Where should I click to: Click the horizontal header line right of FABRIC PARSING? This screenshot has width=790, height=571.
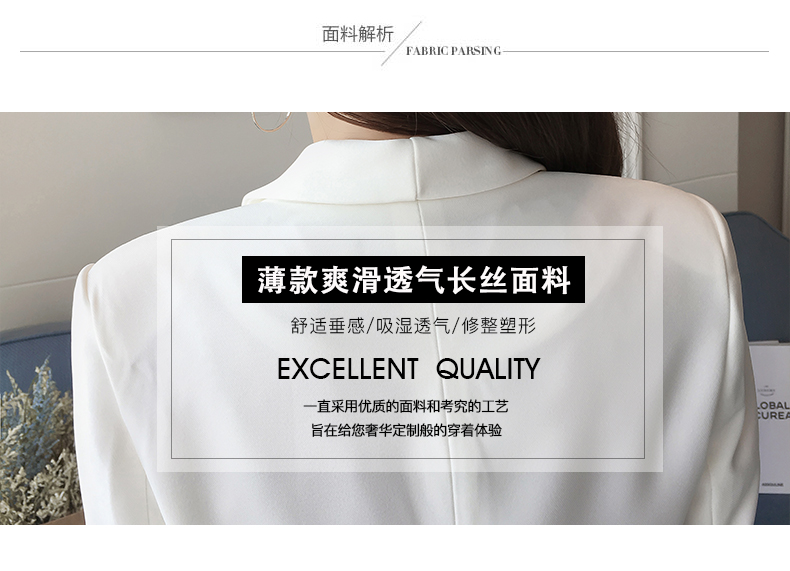pos(635,51)
